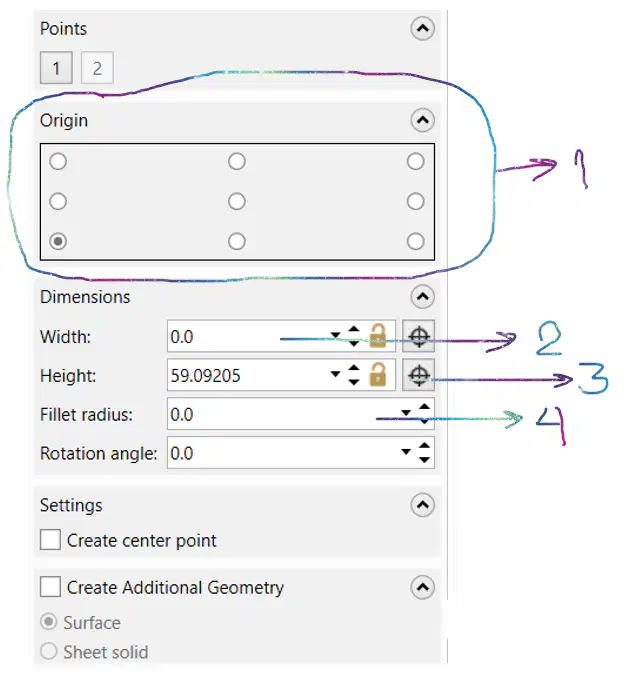Collapse the Settings section chevron
Image resolution: width=642 pixels, height=682 pixels.
422,505
